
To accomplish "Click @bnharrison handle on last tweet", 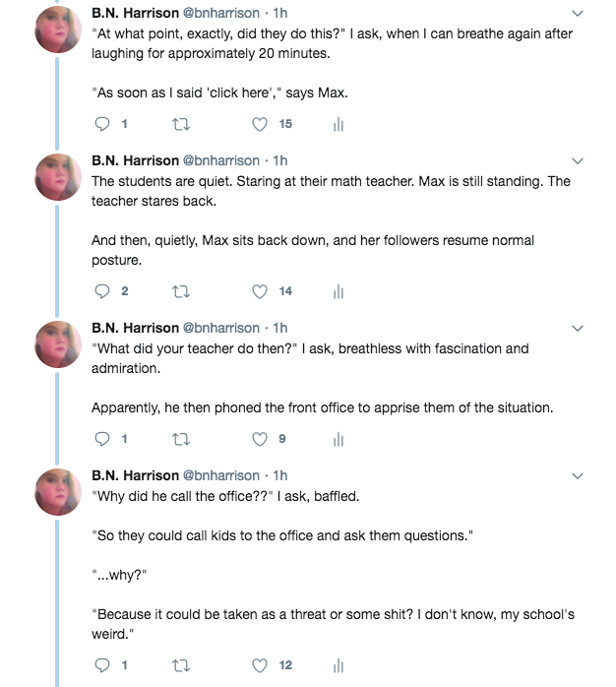I will click(224, 475).
